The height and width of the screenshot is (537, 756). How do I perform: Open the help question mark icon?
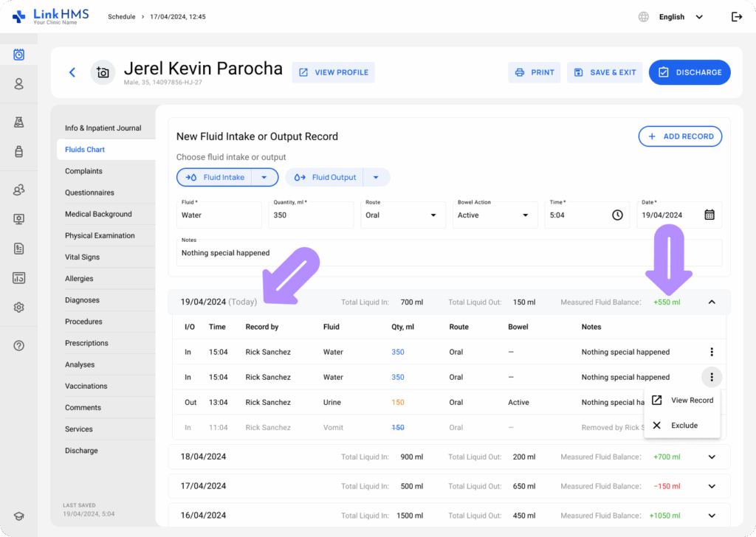[19, 345]
